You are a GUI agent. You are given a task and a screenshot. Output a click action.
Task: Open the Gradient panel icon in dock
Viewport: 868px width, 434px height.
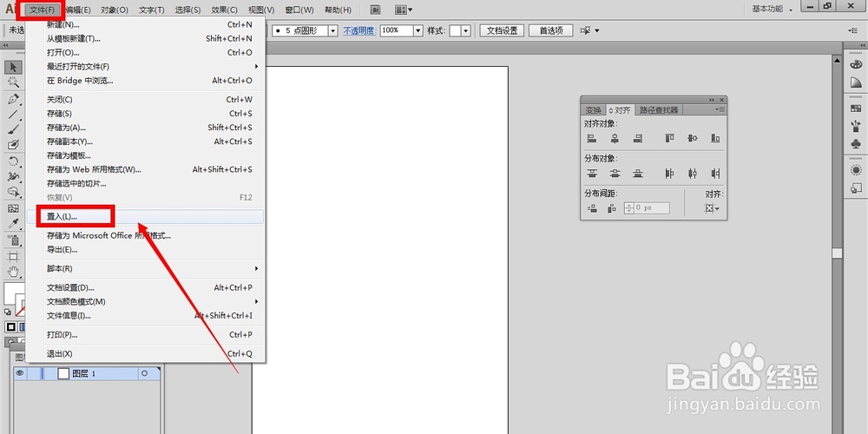pyautogui.click(x=855, y=82)
